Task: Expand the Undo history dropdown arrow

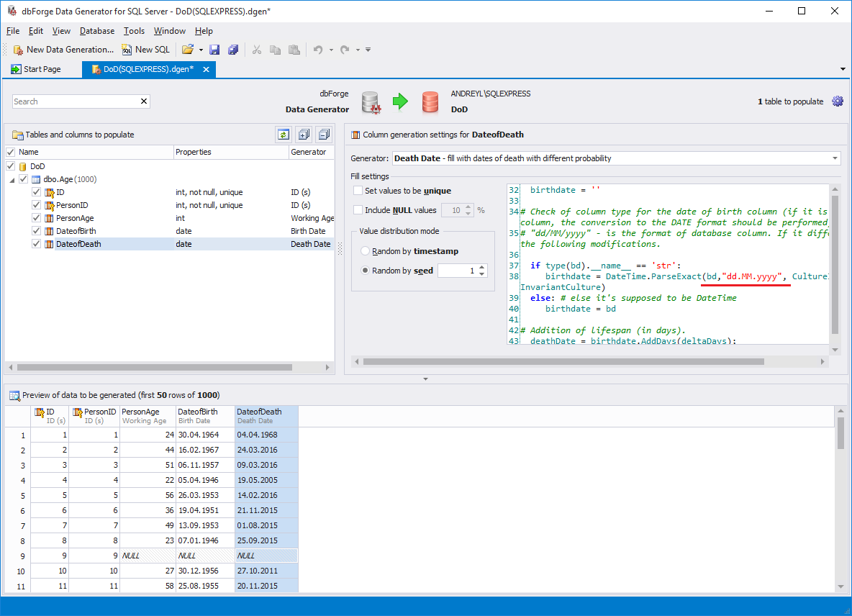Action: [x=332, y=50]
